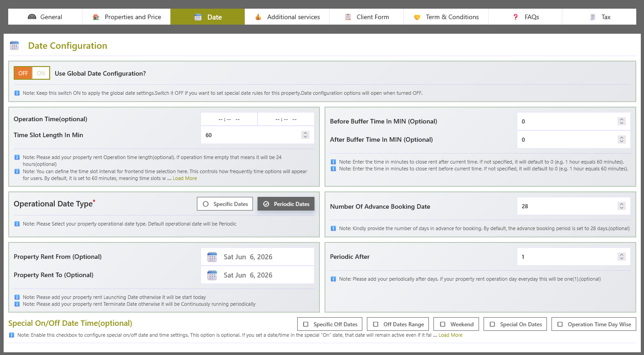Click the house icon on Properties tab
This screenshot has height=355, width=644.
tap(96, 17)
